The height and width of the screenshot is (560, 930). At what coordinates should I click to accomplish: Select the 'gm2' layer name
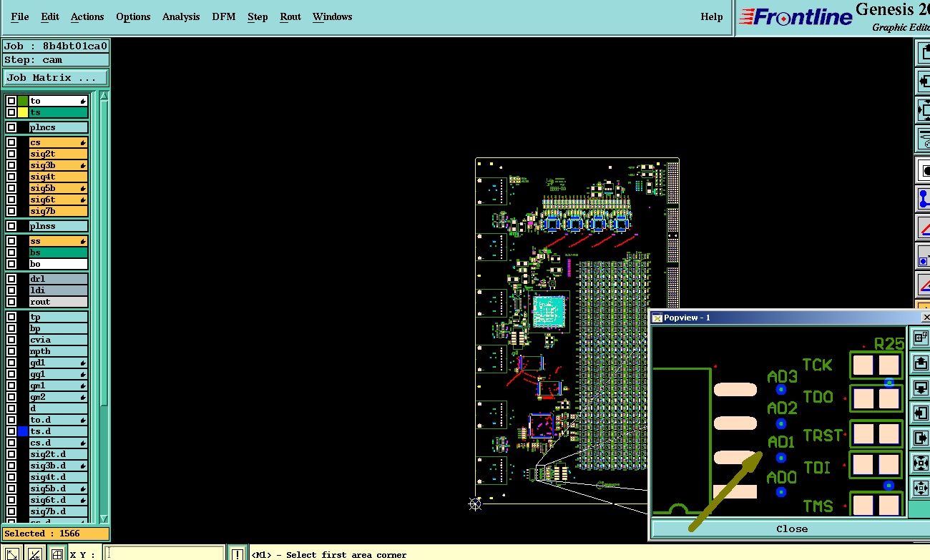point(59,397)
